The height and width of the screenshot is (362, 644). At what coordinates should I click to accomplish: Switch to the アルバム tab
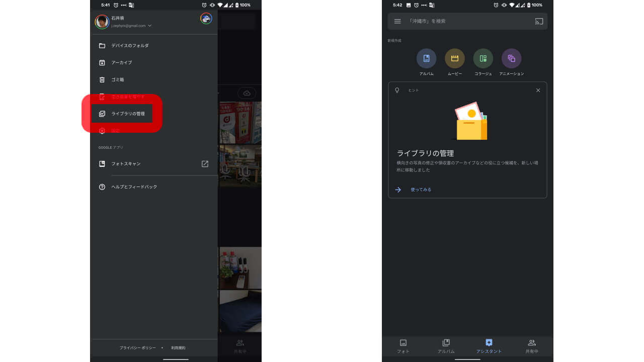tap(446, 346)
